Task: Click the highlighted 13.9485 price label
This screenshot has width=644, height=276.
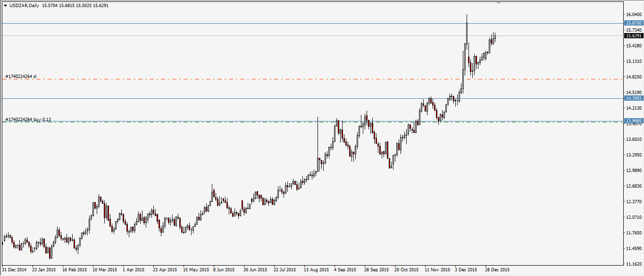Action: click(x=634, y=121)
